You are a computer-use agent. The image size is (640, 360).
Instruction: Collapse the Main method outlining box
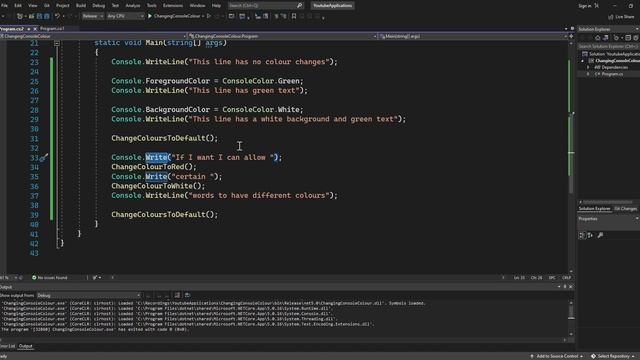click(x=57, y=43)
